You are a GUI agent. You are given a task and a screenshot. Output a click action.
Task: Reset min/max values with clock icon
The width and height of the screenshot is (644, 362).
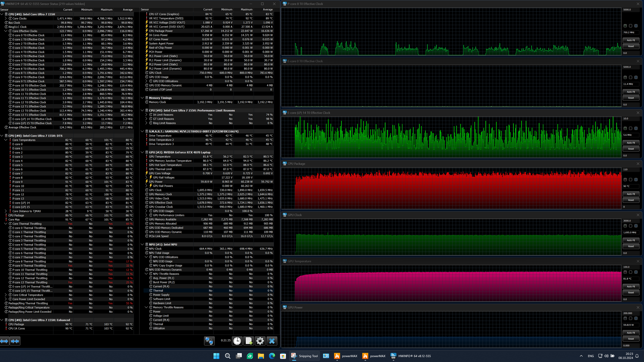(237, 341)
